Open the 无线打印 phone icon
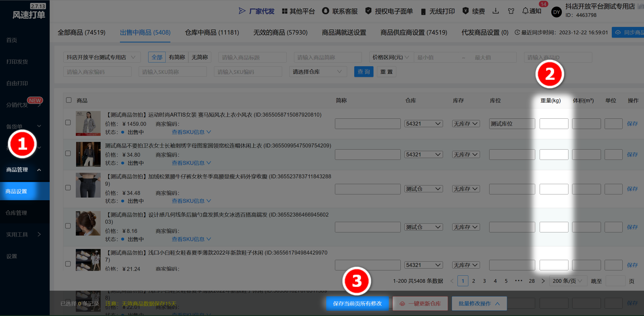 click(x=423, y=12)
